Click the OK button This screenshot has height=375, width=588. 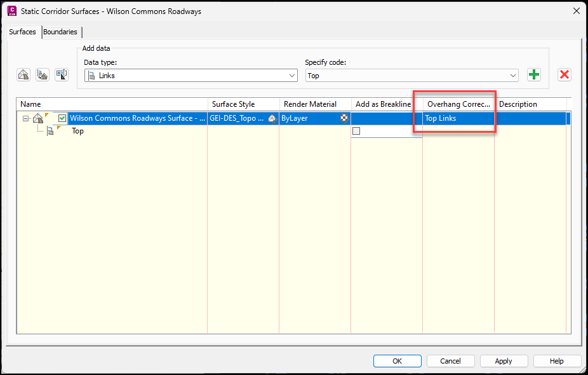pyautogui.click(x=397, y=361)
